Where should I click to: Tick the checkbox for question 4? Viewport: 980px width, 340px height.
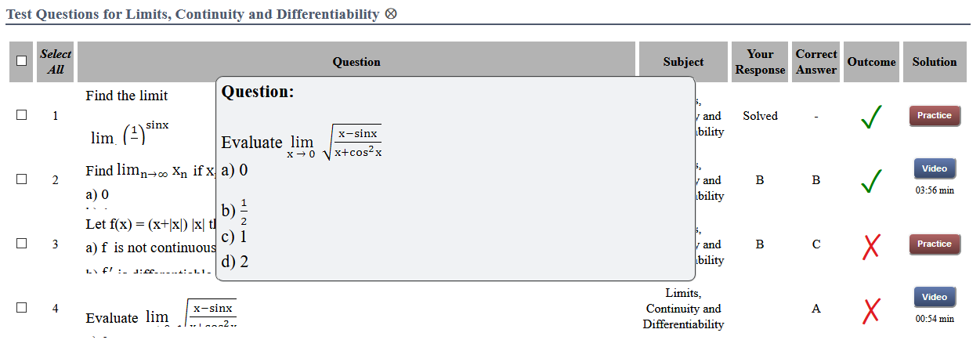point(22,307)
